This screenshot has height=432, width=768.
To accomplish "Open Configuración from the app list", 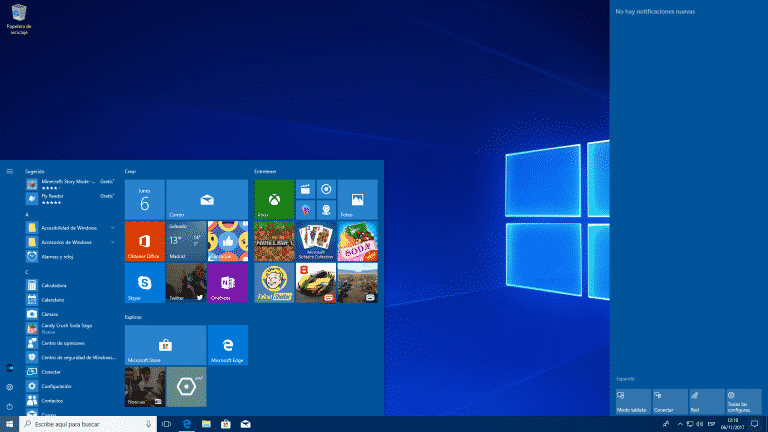I will click(x=71, y=386).
